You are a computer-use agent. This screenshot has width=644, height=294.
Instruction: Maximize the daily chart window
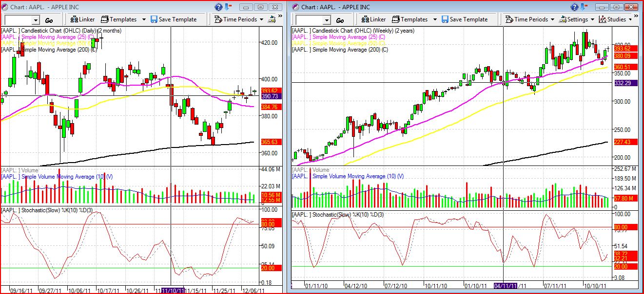pyautogui.click(x=261, y=7)
